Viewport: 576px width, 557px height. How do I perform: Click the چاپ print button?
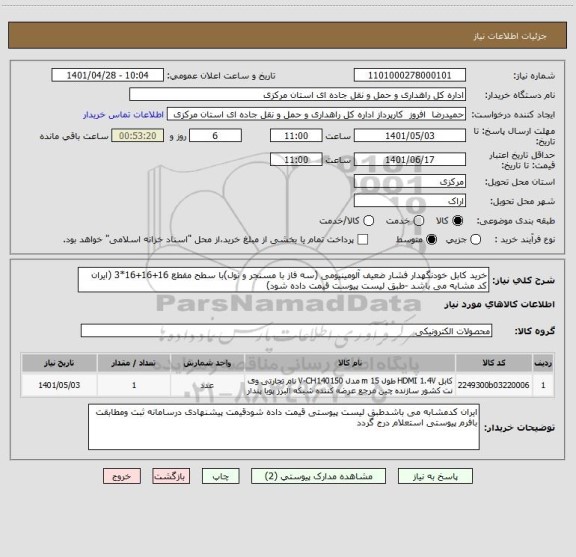(220, 476)
